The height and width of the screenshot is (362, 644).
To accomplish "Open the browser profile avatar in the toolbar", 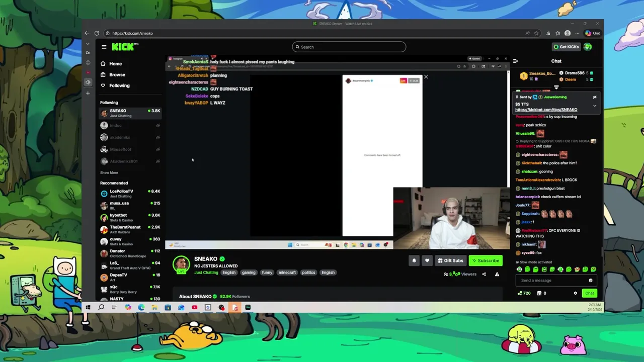I will (568, 33).
